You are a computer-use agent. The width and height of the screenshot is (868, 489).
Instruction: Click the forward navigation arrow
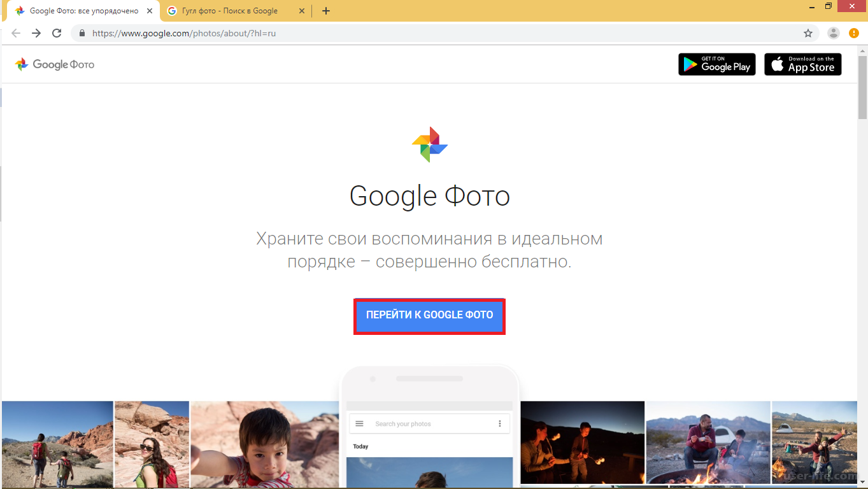(36, 32)
